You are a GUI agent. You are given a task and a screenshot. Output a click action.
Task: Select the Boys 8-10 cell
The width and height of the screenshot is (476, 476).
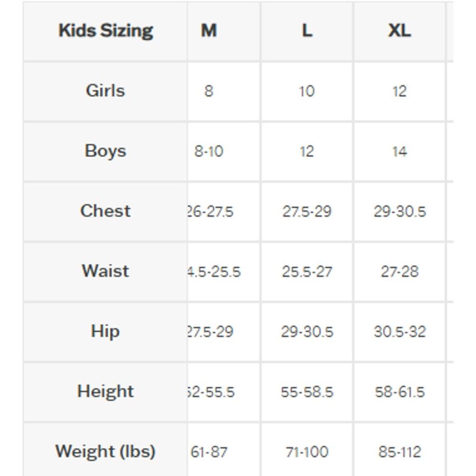(x=209, y=151)
